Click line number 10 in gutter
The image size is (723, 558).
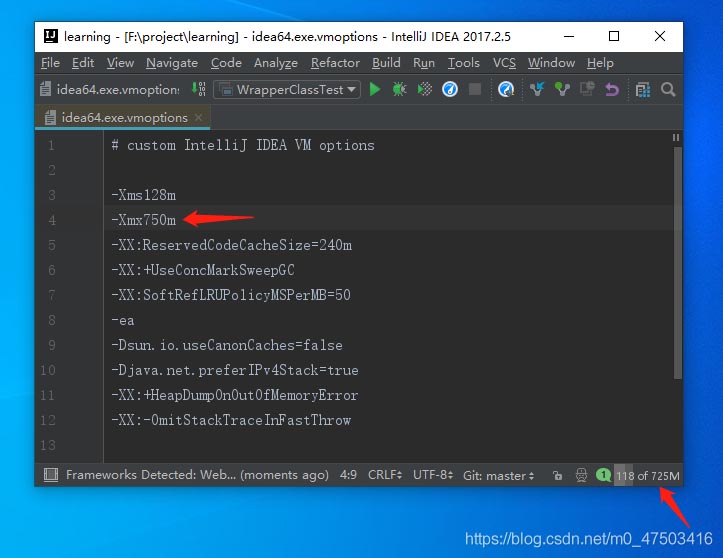tap(47, 370)
